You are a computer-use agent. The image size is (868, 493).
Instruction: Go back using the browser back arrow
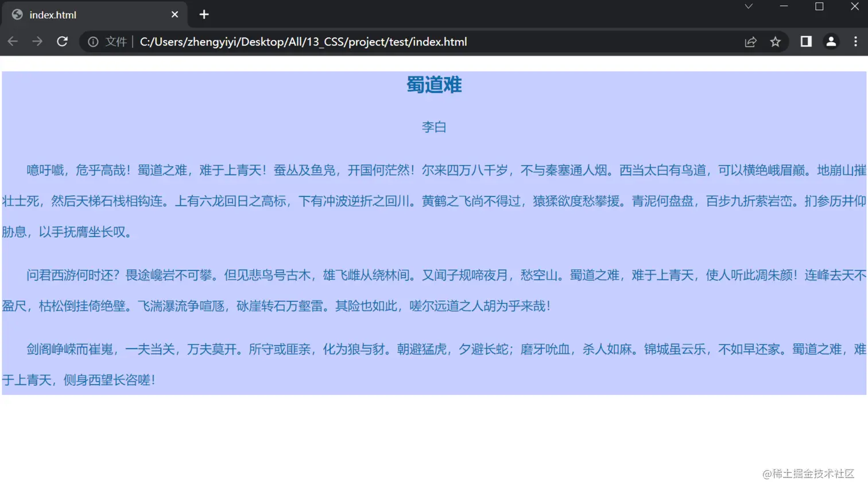tap(13, 41)
